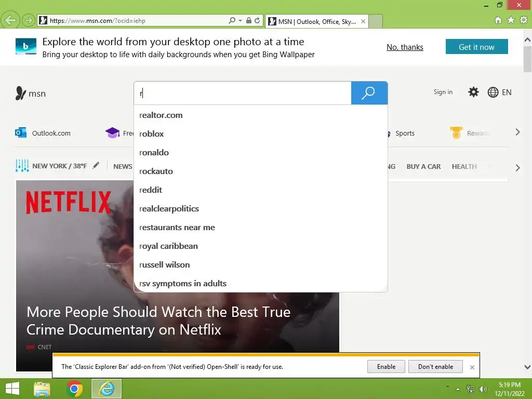Launch Google Chrome from the taskbar
This screenshot has height=399, width=532.
[x=74, y=389]
